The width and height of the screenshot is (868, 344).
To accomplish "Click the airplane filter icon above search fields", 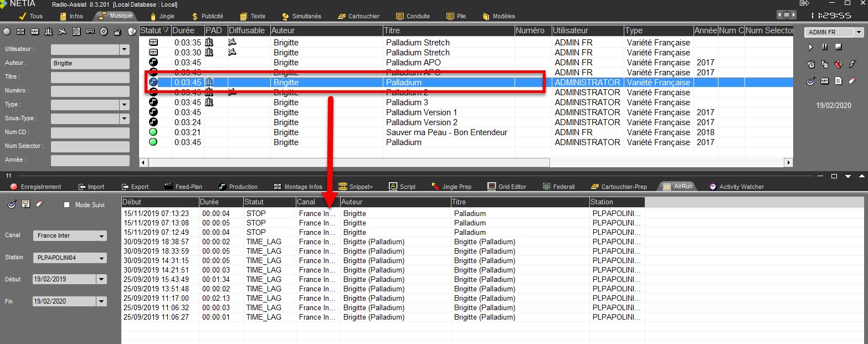I will 61,32.
